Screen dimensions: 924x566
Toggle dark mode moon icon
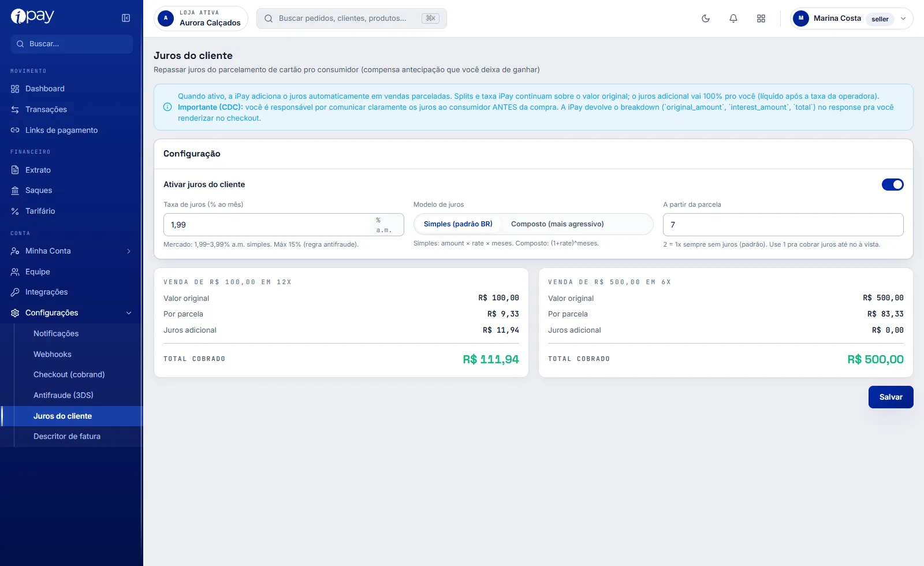coord(706,18)
